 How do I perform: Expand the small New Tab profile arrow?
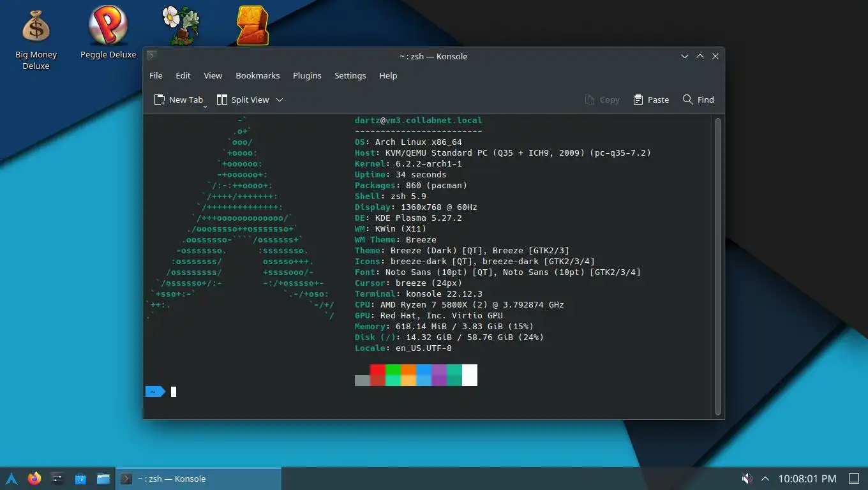(x=205, y=106)
